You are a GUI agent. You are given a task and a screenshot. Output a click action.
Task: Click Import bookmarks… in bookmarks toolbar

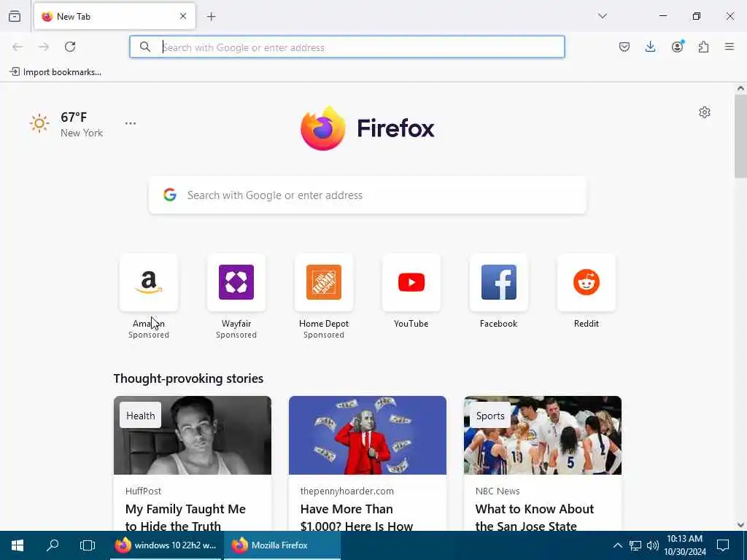tap(55, 72)
